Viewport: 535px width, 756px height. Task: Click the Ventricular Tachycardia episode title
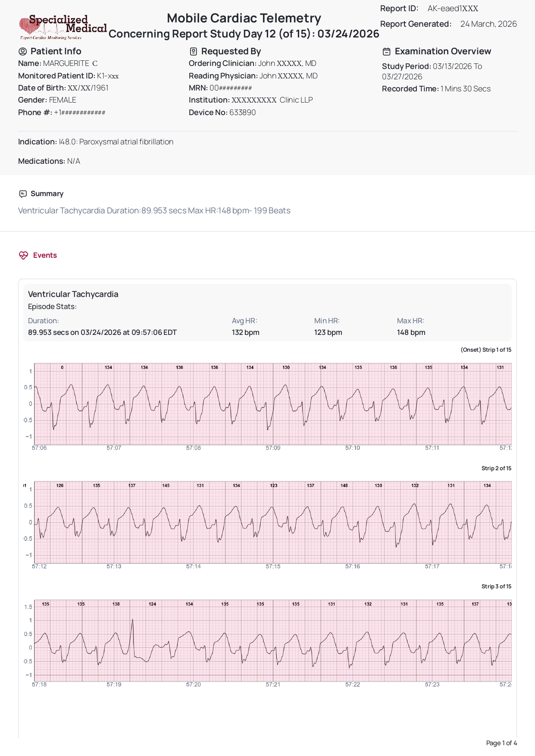click(x=73, y=294)
